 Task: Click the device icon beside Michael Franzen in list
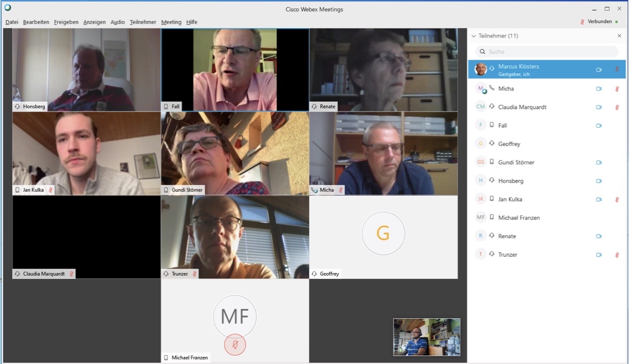492,218
